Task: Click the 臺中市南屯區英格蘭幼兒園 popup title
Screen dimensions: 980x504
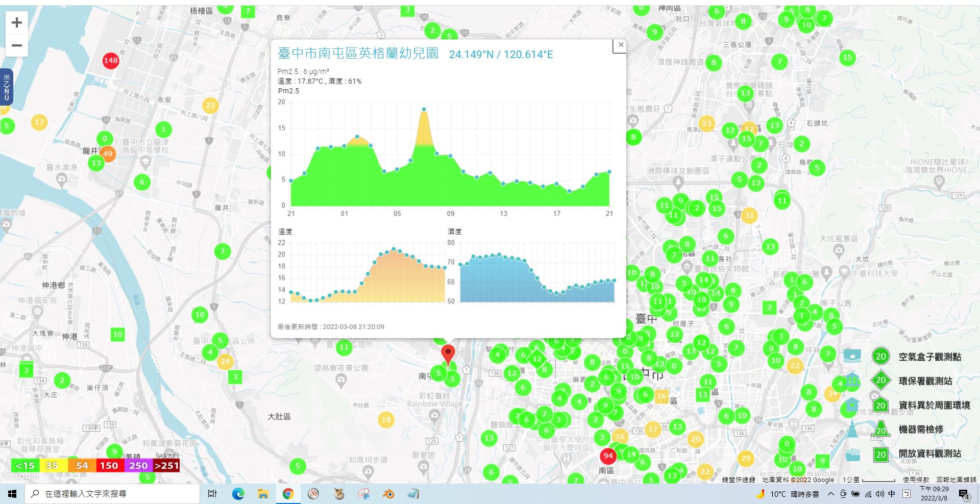Action: (x=358, y=54)
